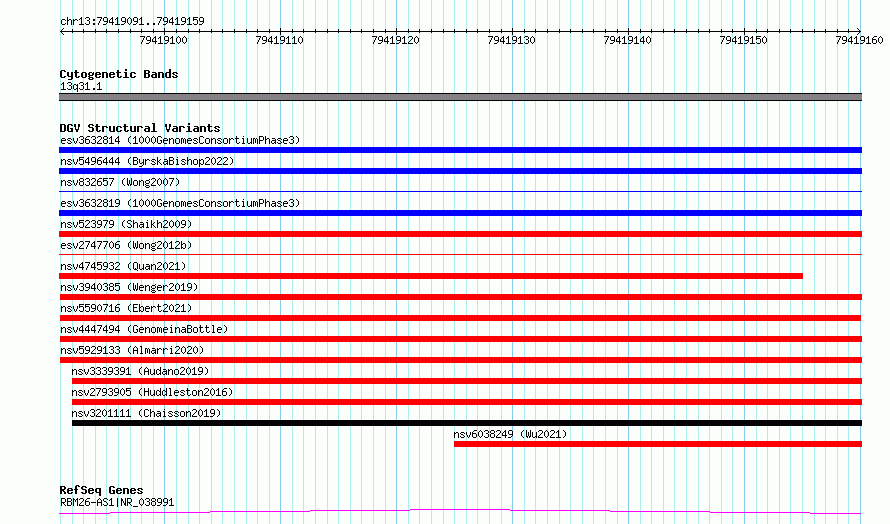Click the RBM26-AS1|NR_038991 gene label

click(117, 502)
